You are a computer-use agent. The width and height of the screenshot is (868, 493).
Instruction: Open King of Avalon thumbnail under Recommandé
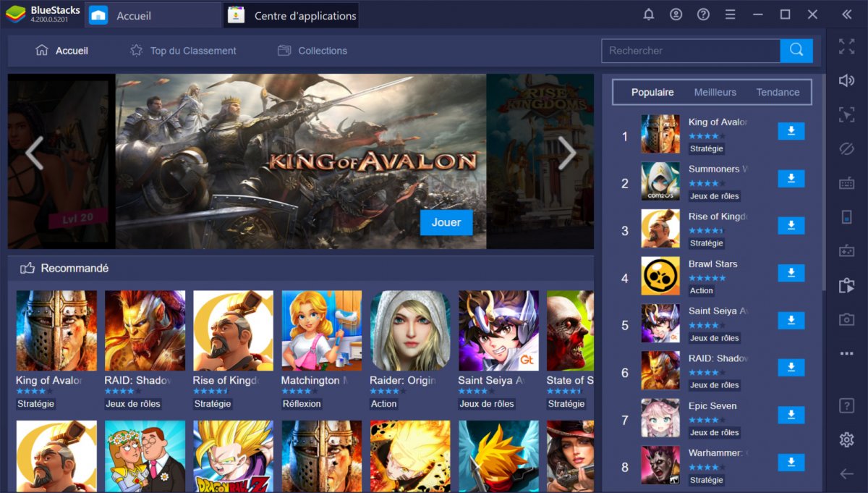coord(56,331)
